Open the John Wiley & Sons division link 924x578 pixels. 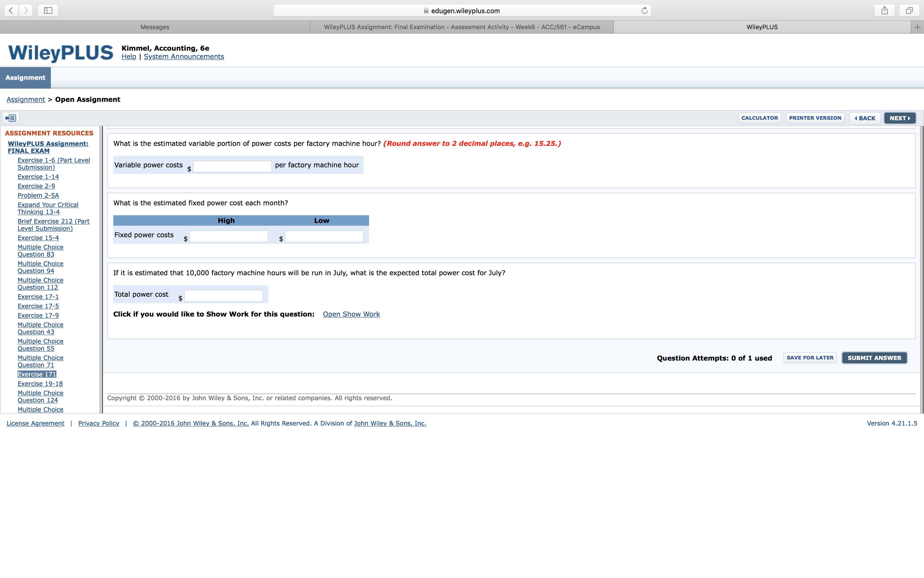(390, 423)
